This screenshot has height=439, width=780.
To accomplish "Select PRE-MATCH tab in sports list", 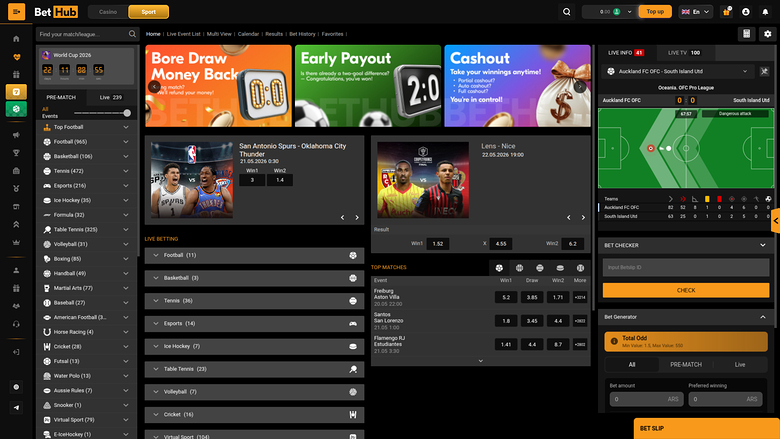I will (x=61, y=97).
